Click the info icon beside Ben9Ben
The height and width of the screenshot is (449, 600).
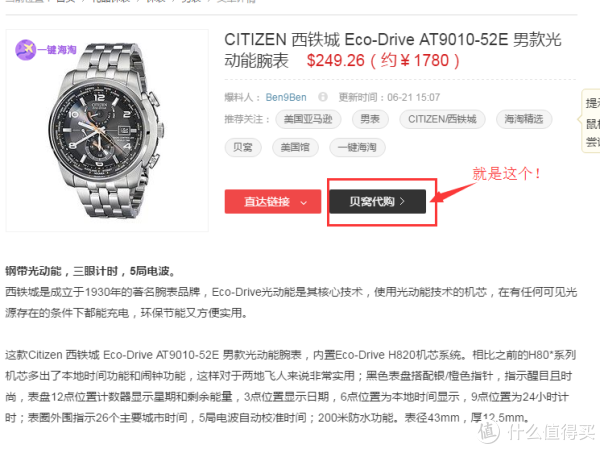323,97
